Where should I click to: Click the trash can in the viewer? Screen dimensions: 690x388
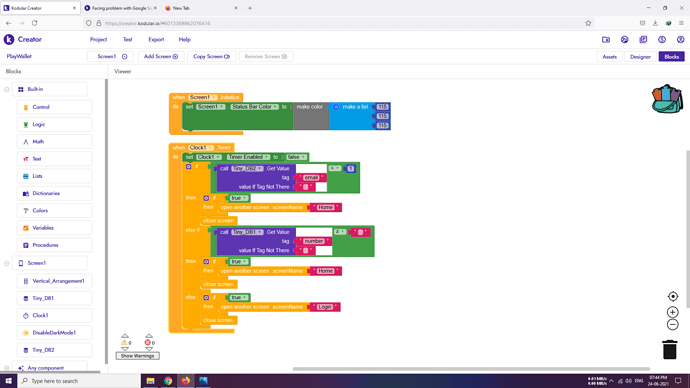tap(670, 349)
